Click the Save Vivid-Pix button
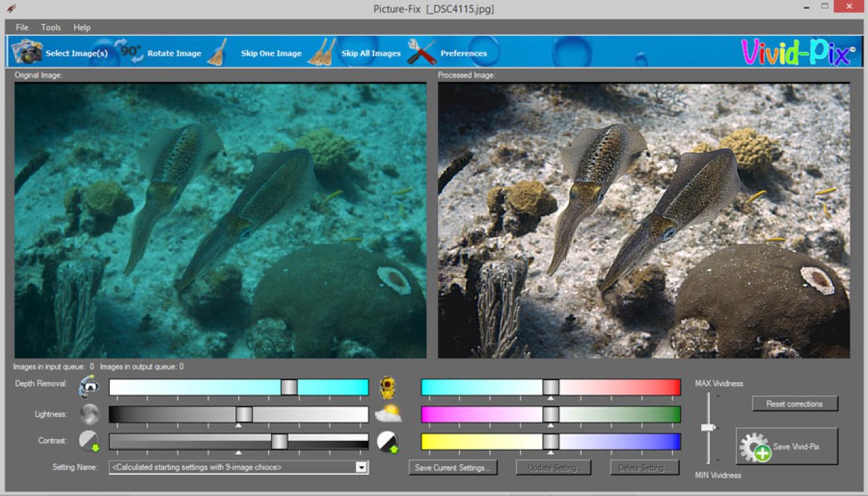Screen dimensions: 868x496 tap(787, 446)
